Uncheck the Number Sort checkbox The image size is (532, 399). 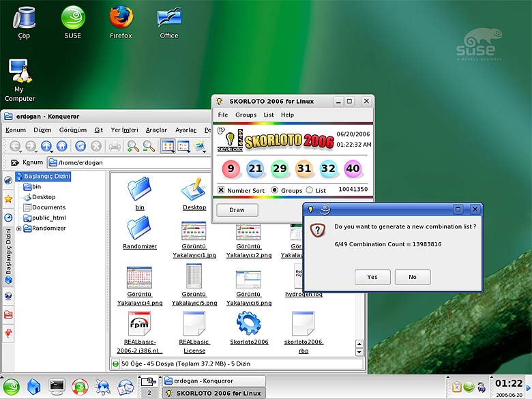tap(221, 190)
